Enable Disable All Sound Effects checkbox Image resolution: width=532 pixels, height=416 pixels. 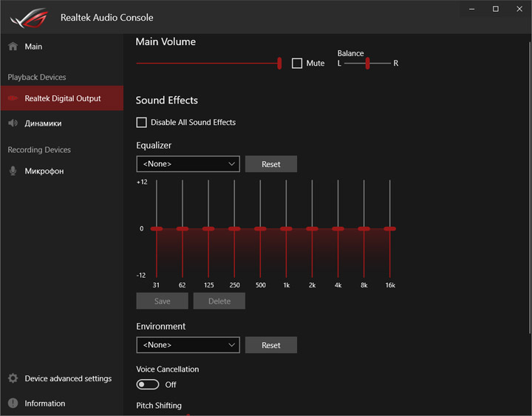pyautogui.click(x=142, y=122)
